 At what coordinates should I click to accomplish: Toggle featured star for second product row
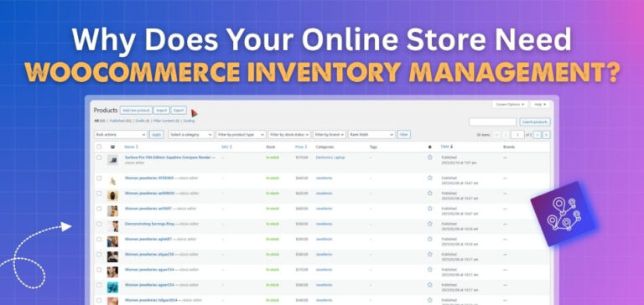click(429, 178)
